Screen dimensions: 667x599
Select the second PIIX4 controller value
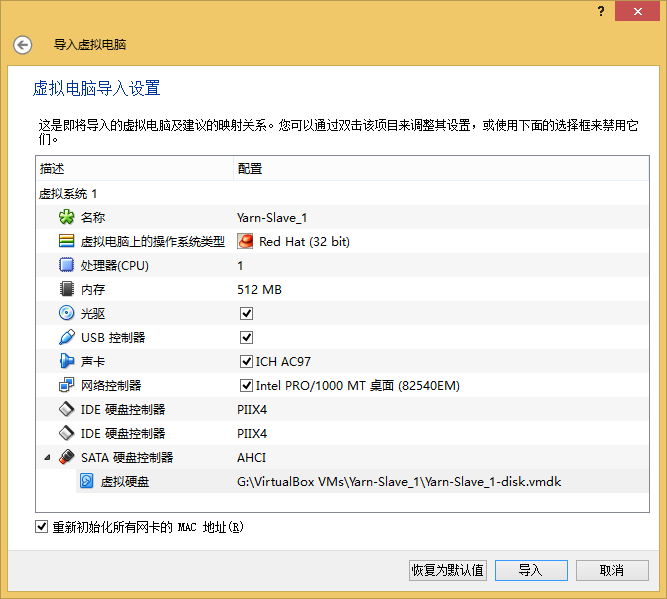tap(252, 434)
